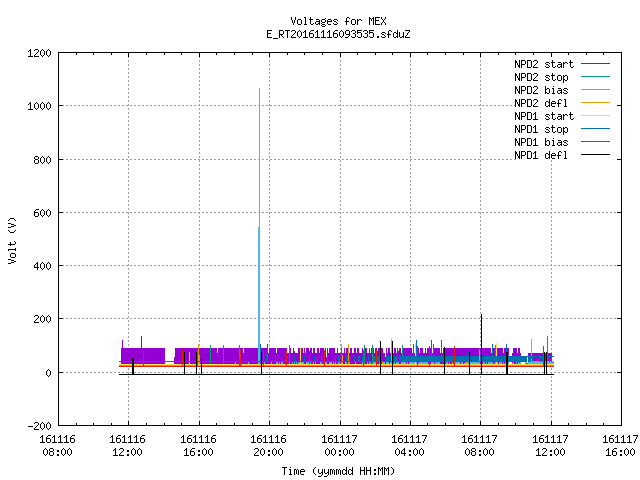
Task: Click the y-axis value 400
Action: point(42,266)
